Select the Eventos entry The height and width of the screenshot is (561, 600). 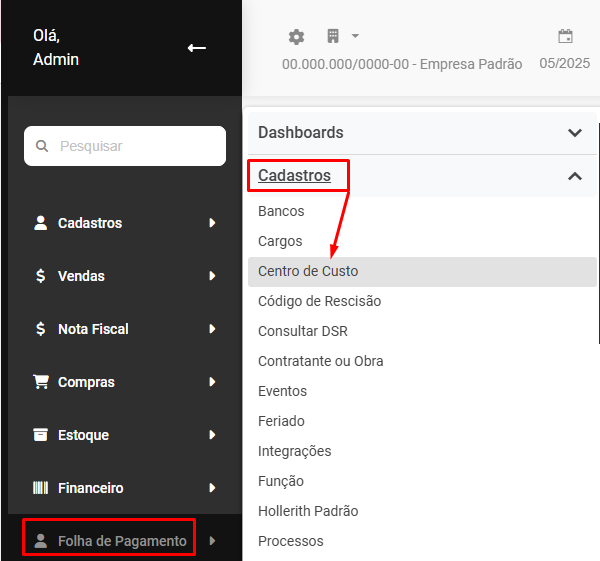click(282, 391)
